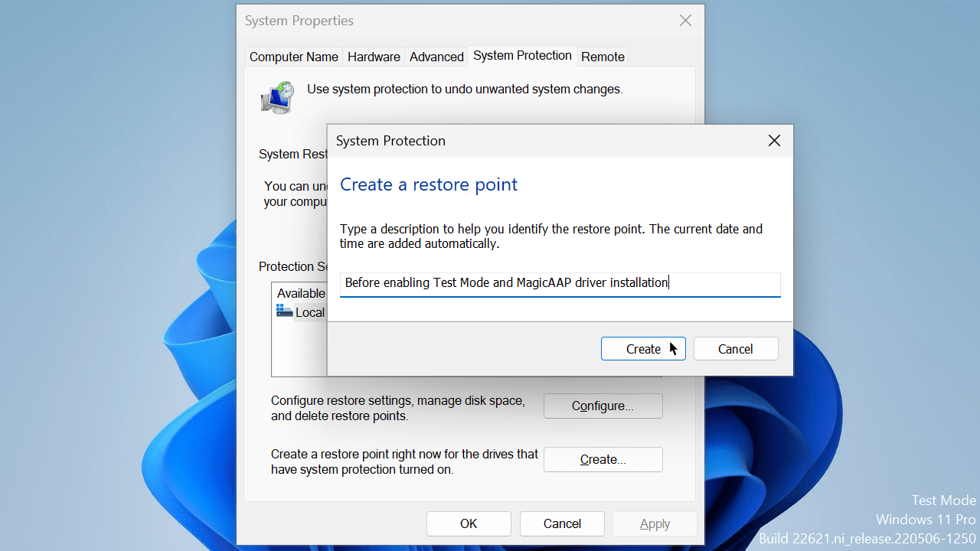980x551 pixels.
Task: Open Configure... restore settings
Action: 603,406
